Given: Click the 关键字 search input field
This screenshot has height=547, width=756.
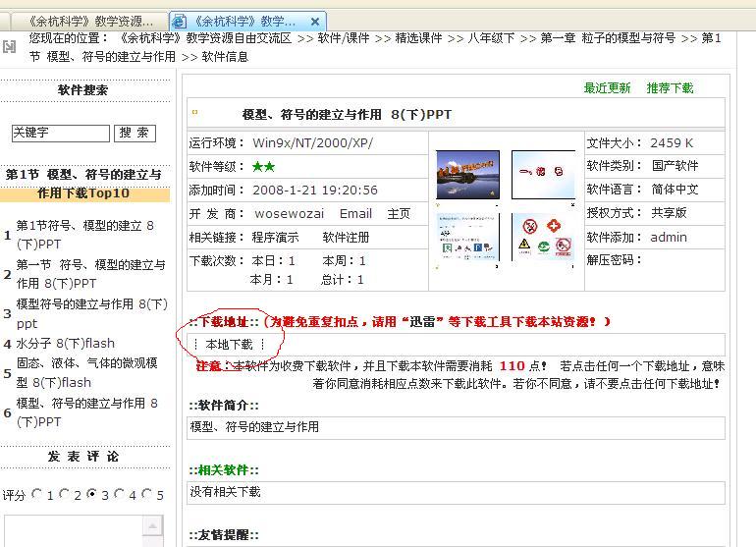Looking at the screenshot, I should pyautogui.click(x=60, y=133).
